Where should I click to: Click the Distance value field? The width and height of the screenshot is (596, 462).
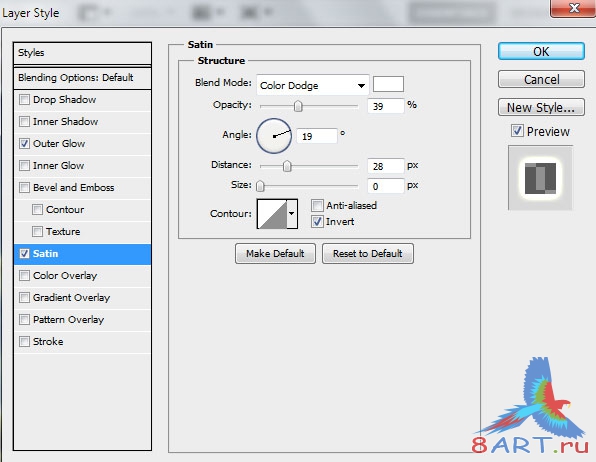pyautogui.click(x=385, y=166)
